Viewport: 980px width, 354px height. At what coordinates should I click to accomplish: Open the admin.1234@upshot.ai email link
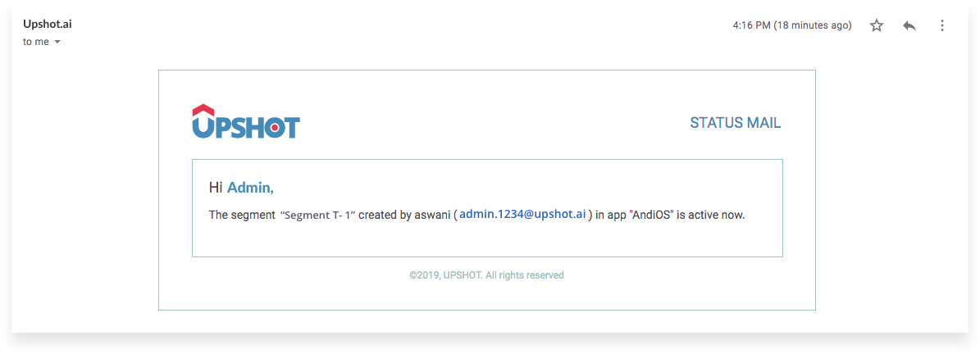click(x=522, y=214)
